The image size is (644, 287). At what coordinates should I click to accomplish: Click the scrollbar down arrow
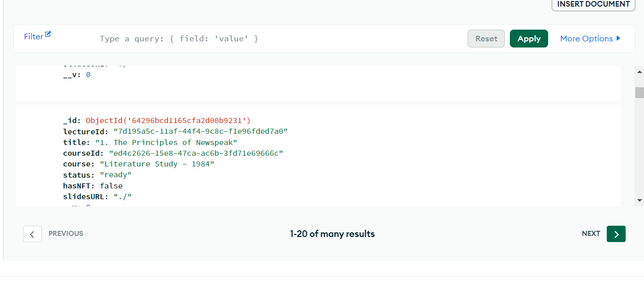coord(639,201)
